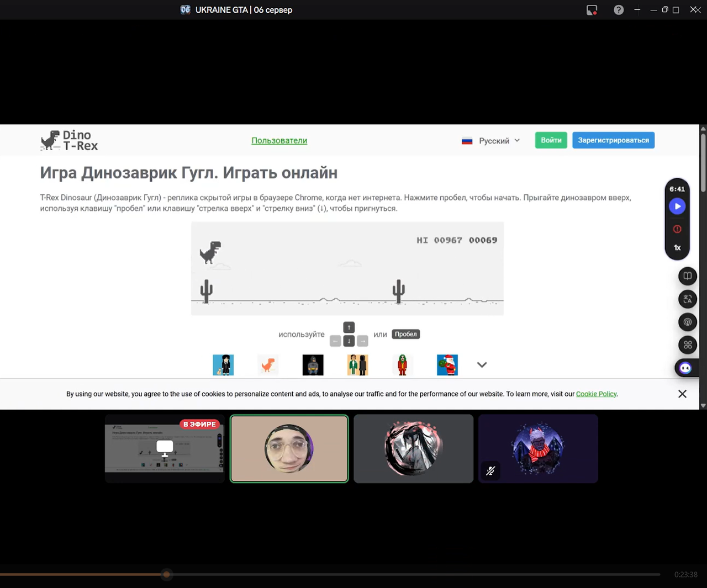Image resolution: width=707 pixels, height=588 pixels.
Task: Click the muted microphone icon on participant tile
Action: coord(490,471)
